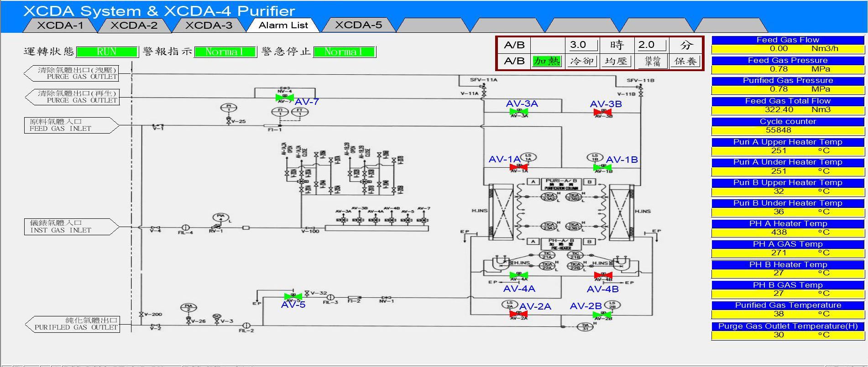This screenshot has height=367, width=868.
Task: Click the 警報指示 Normal alarm indicator
Action: 225,52
